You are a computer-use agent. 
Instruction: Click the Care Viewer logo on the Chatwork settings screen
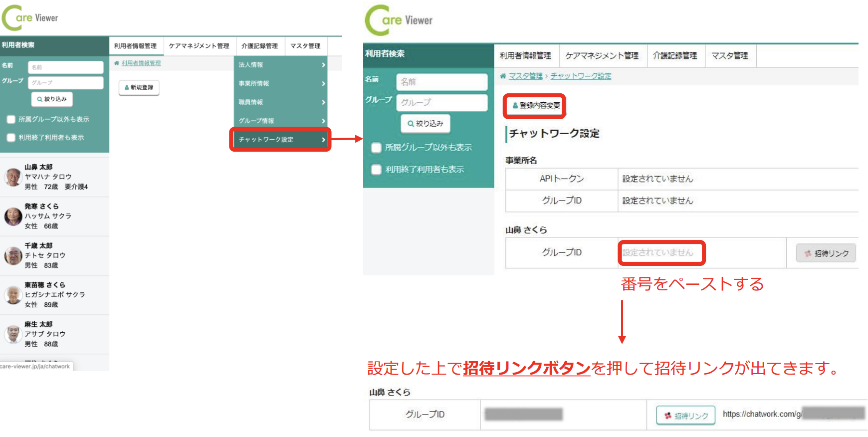coord(399,20)
